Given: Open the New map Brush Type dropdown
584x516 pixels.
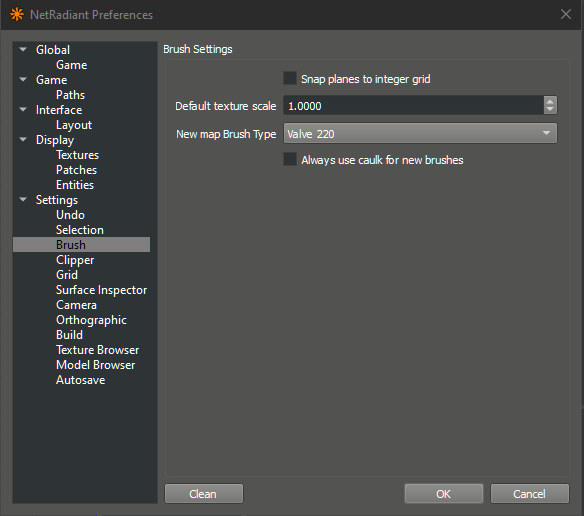Looking at the screenshot, I should tap(420, 133).
